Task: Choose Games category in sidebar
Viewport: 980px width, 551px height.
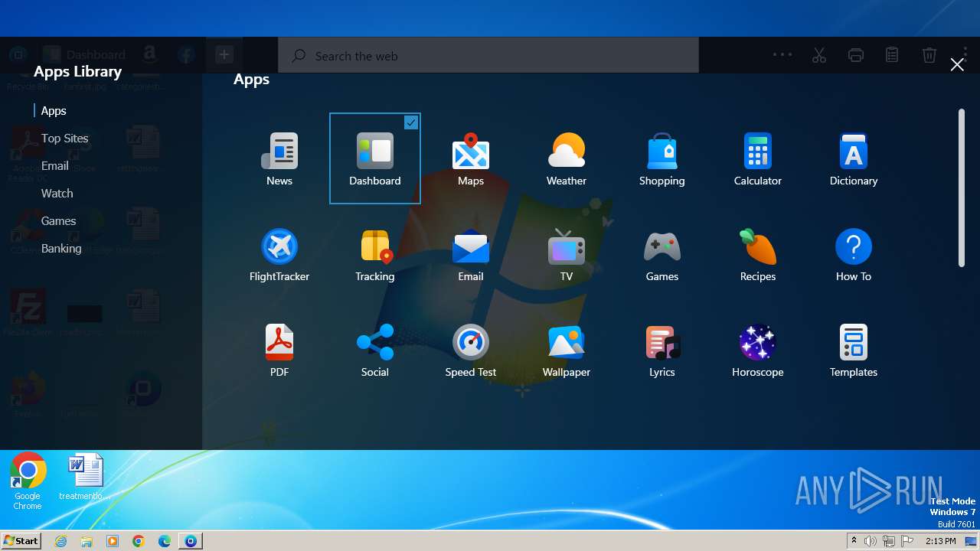Action: 58,221
